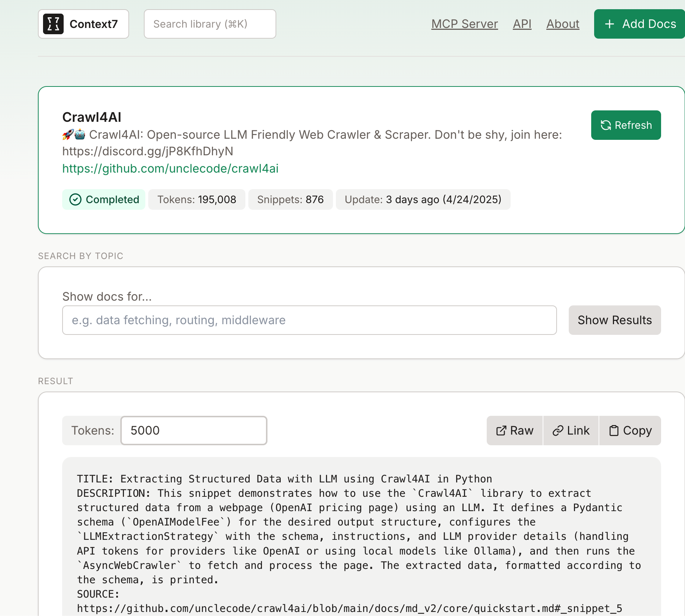
Task: Click the robot emoji in the description
Action: point(80,135)
